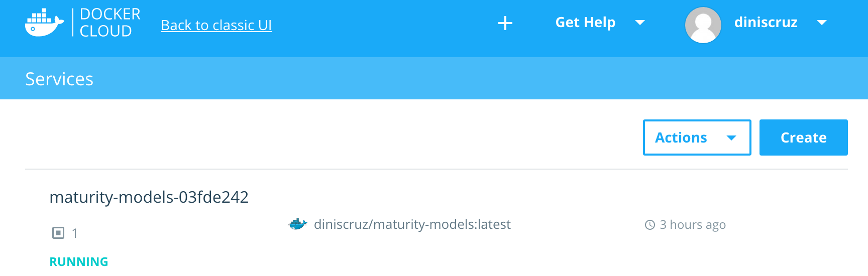Follow the Back to classic UI link
This screenshot has width=868, height=276.
tap(216, 25)
